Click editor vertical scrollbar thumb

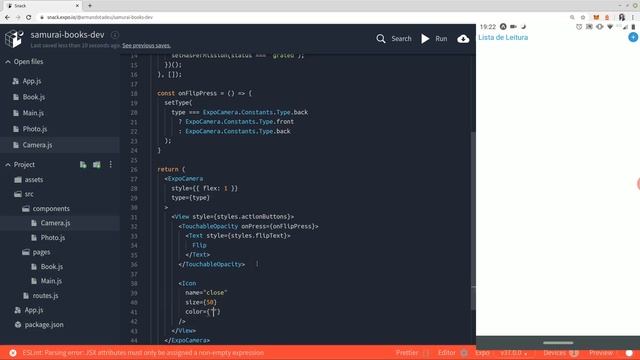(x=473, y=220)
